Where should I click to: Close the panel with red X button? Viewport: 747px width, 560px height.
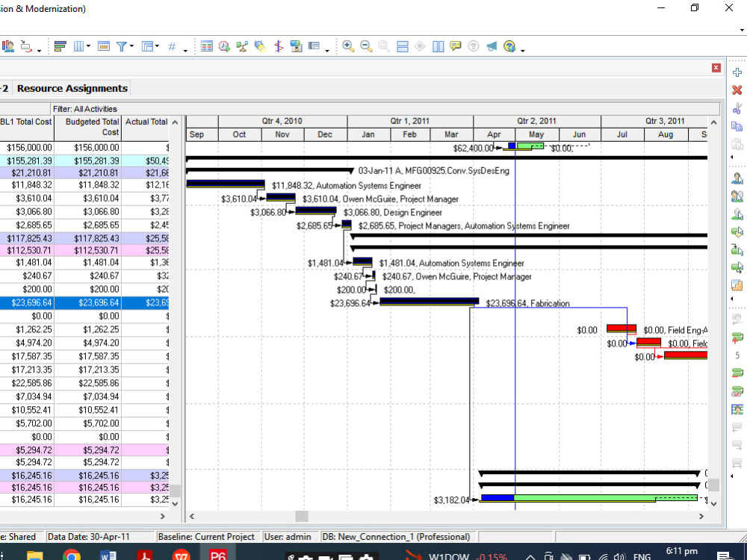click(716, 68)
